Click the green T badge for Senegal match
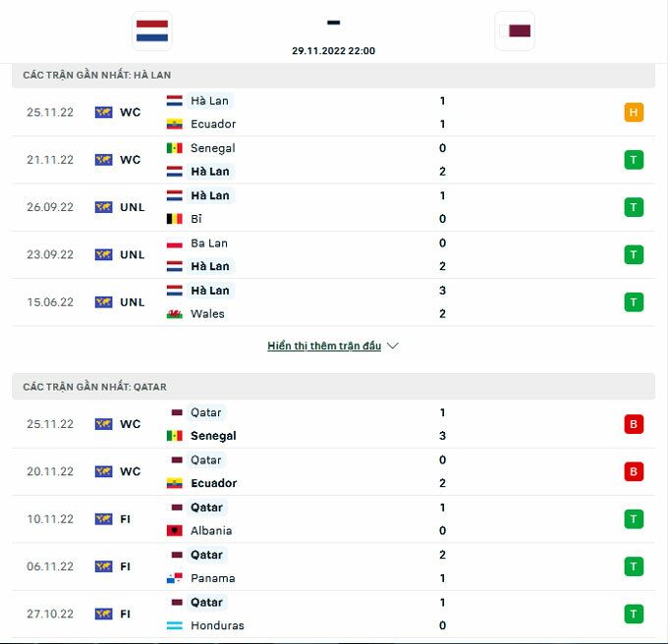Viewport: 668px width, 644px height. (x=634, y=160)
